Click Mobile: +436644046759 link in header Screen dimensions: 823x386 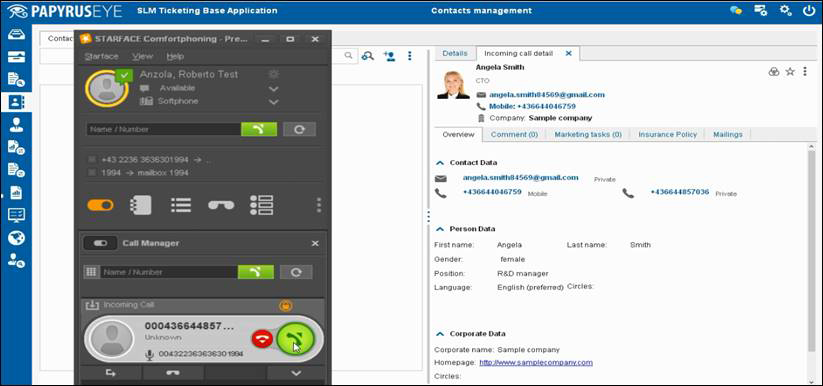coord(532,107)
